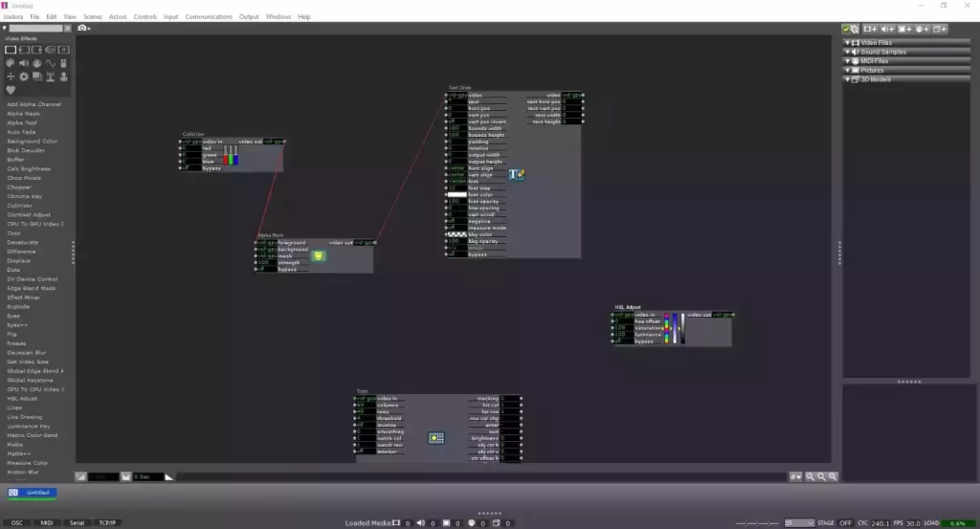Select the mouse input category icon
Screen dimensions: 980x529
(x=64, y=63)
